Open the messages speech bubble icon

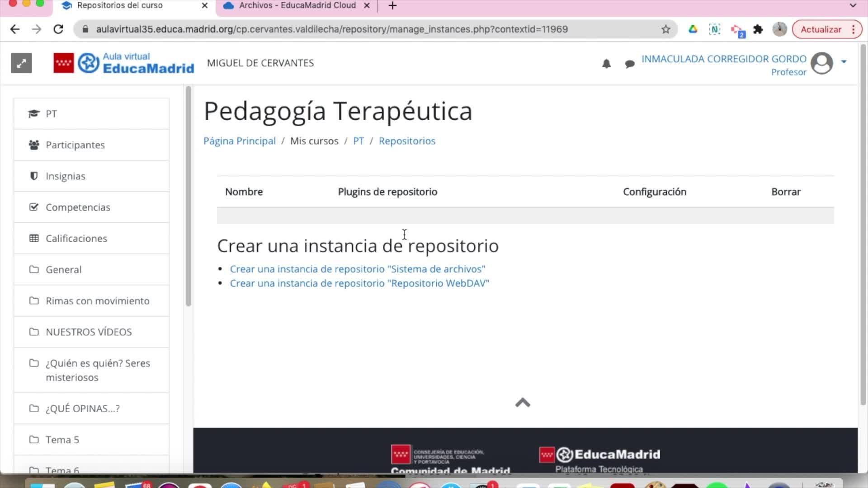pyautogui.click(x=629, y=64)
